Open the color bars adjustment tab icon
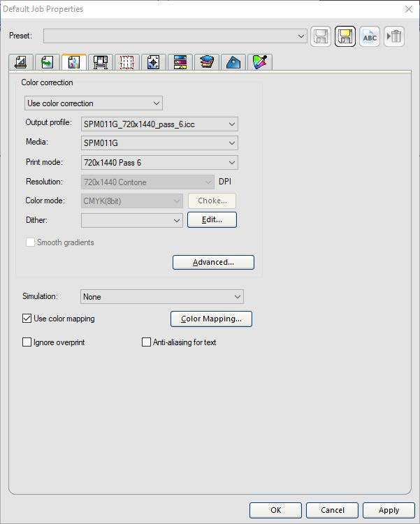The height and width of the screenshot is (524, 420). point(180,62)
